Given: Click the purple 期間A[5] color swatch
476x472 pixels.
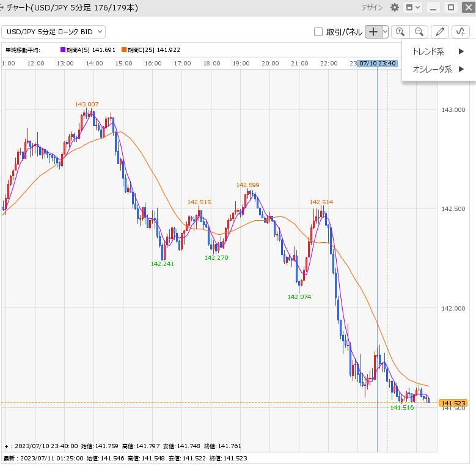Looking at the screenshot, I should (x=62, y=50).
